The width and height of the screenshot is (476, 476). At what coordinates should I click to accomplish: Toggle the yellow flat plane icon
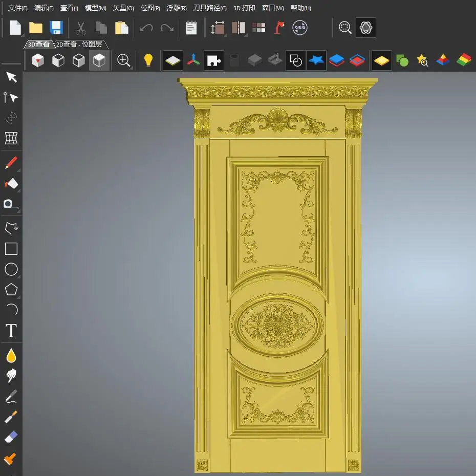[x=382, y=60]
